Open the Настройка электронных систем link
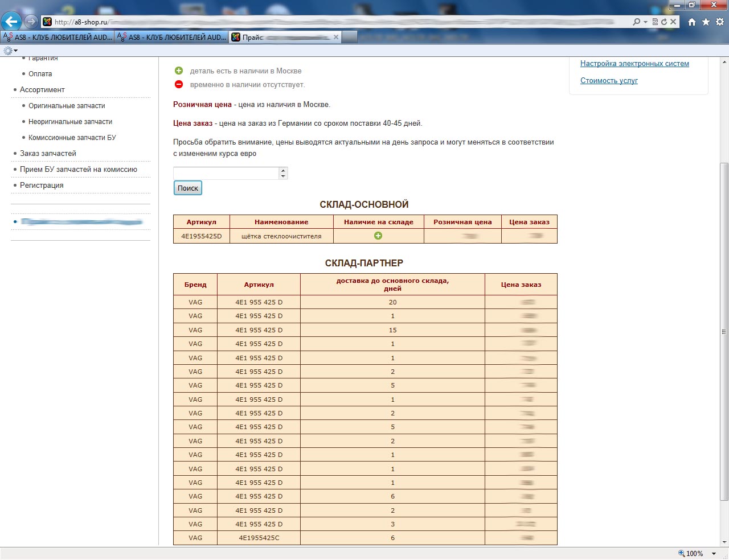 tap(634, 64)
